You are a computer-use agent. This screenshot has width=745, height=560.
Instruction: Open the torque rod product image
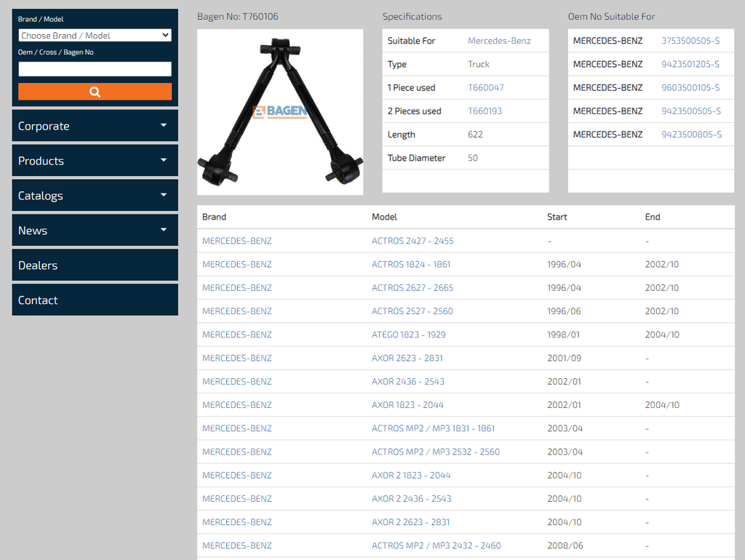click(280, 112)
